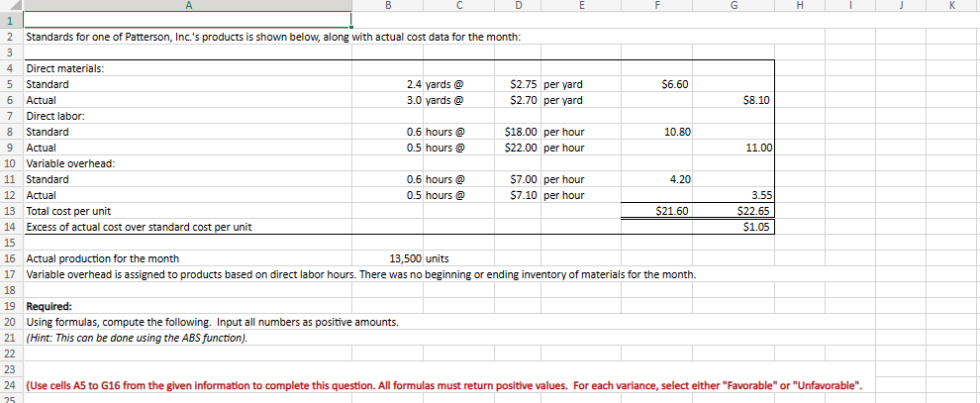980x403 pixels.
Task: Select row 2 header
Action: [11, 37]
